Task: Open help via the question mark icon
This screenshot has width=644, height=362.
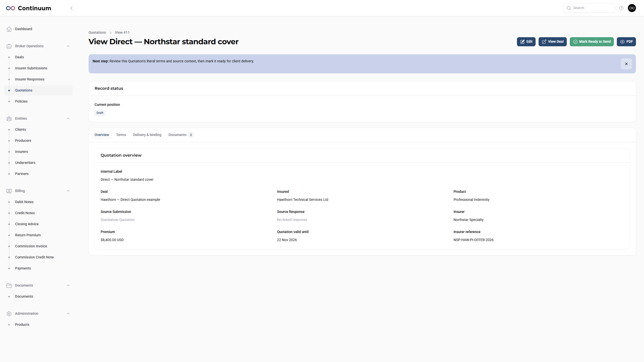Action: 621,8
